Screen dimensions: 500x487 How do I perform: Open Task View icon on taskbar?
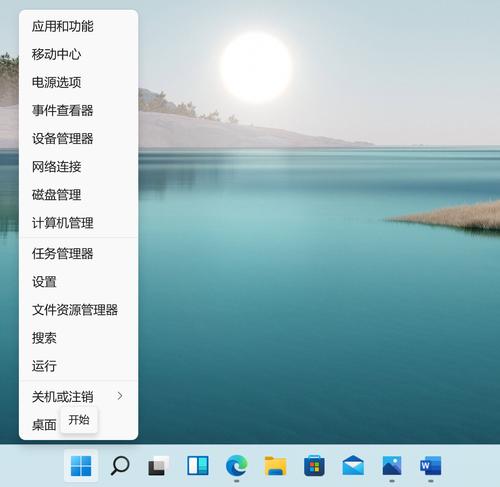(x=158, y=466)
